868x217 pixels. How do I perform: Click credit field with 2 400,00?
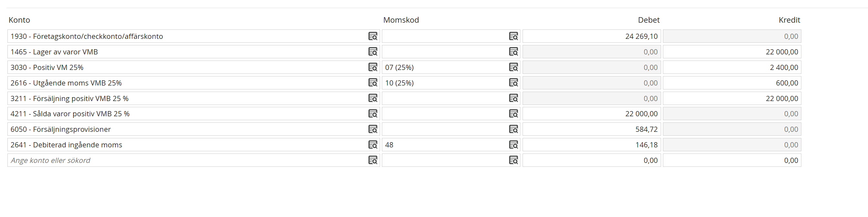pos(732,67)
